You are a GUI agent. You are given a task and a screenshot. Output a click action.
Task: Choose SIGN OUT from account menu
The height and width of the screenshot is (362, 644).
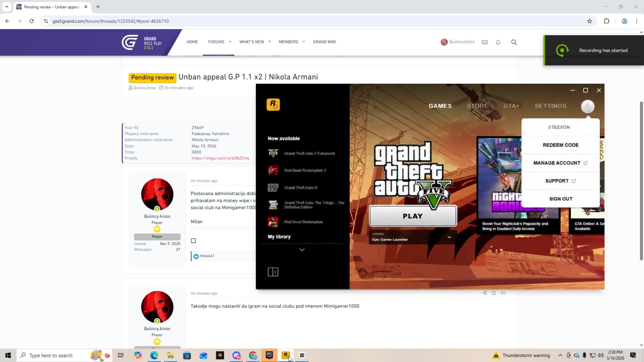[x=560, y=199]
